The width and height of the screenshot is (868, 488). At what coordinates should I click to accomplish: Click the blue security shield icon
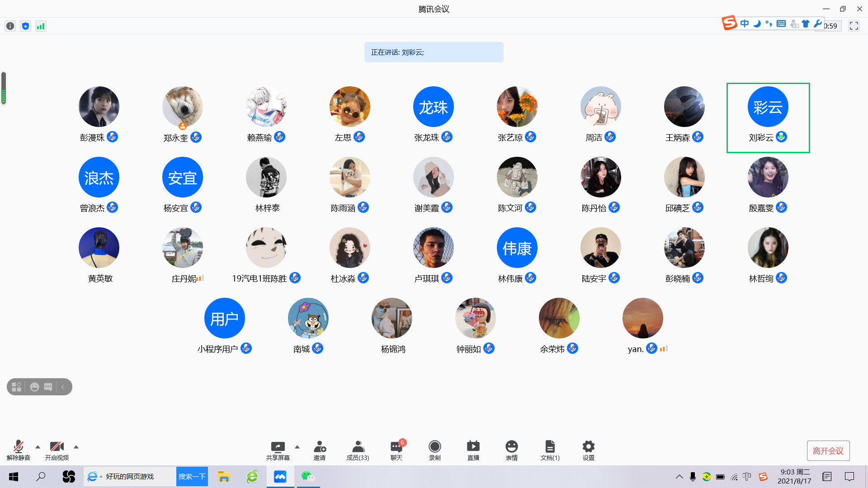[x=25, y=26]
